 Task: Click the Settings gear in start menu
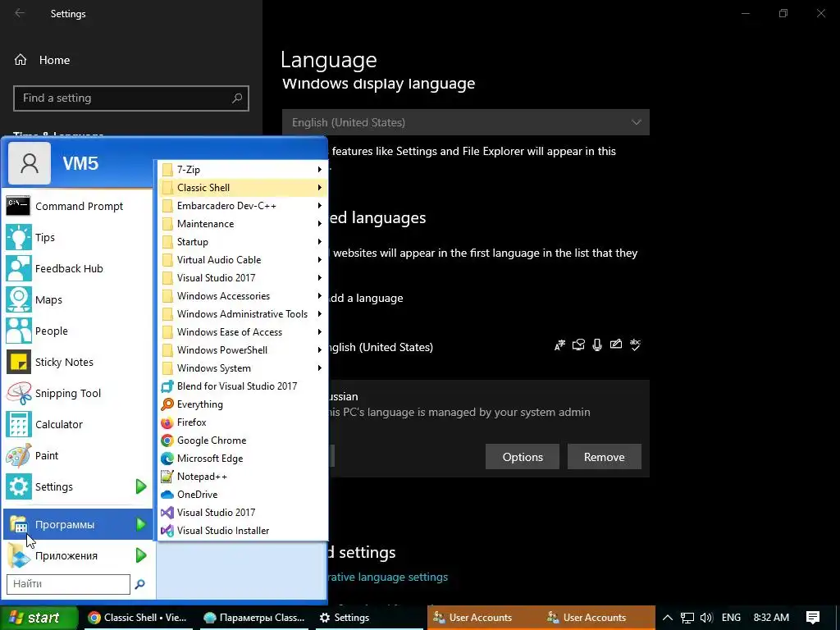pyautogui.click(x=19, y=486)
